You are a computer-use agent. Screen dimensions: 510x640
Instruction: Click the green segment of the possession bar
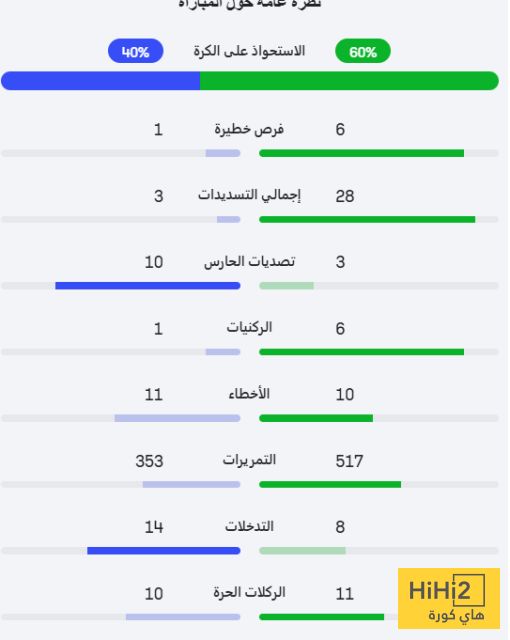349,81
